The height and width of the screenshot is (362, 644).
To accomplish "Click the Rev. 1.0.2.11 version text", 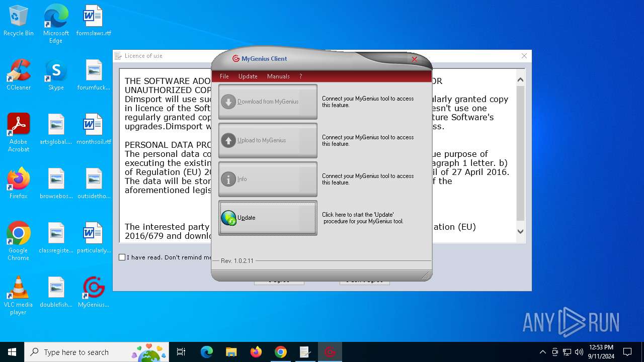I will coord(237,261).
